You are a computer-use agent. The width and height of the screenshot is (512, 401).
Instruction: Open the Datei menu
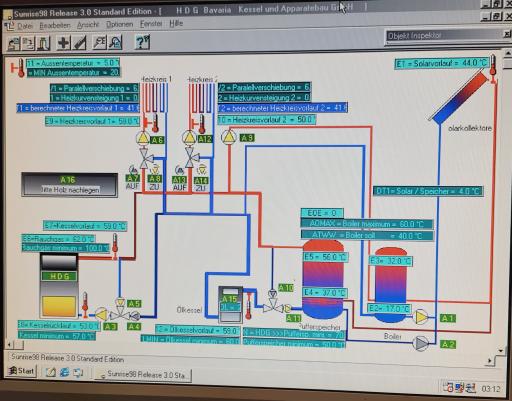pyautogui.click(x=25, y=26)
